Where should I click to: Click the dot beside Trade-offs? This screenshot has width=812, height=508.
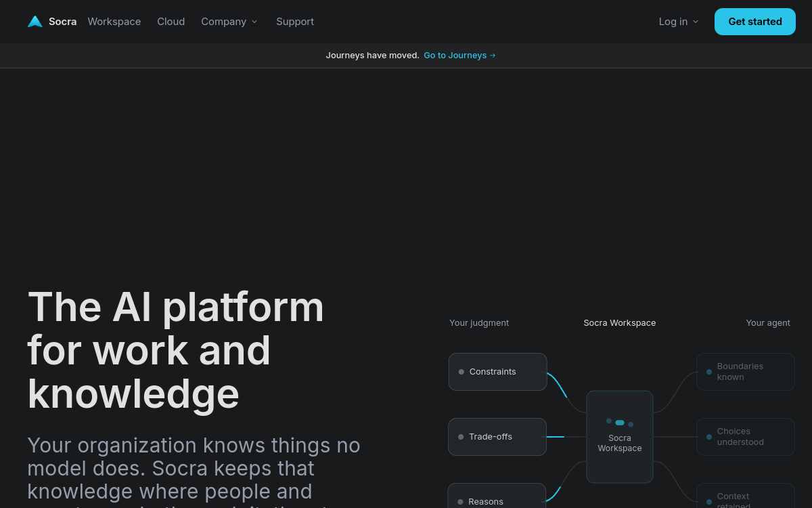click(x=461, y=437)
